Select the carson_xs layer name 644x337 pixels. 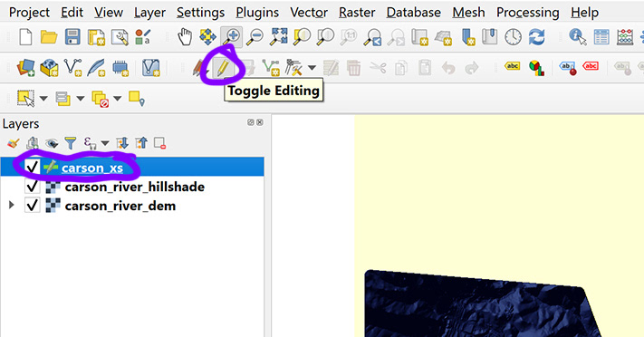point(92,168)
